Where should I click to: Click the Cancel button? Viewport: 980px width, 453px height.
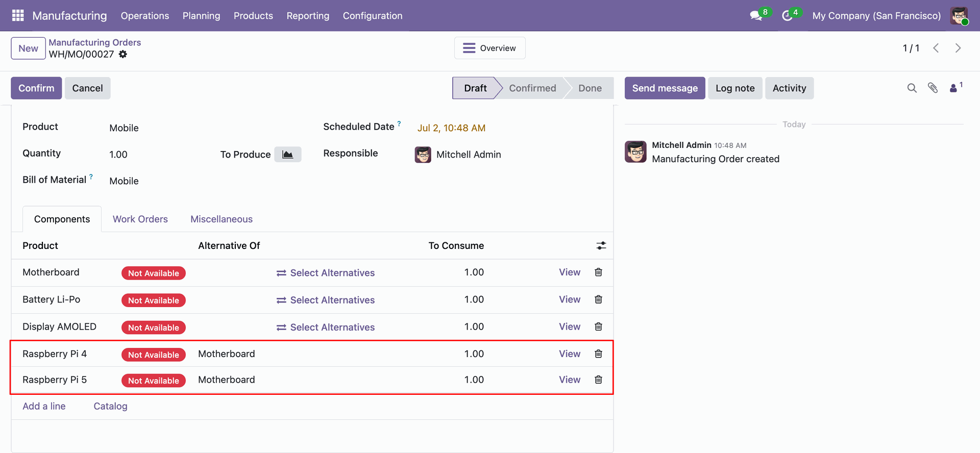[x=87, y=88]
